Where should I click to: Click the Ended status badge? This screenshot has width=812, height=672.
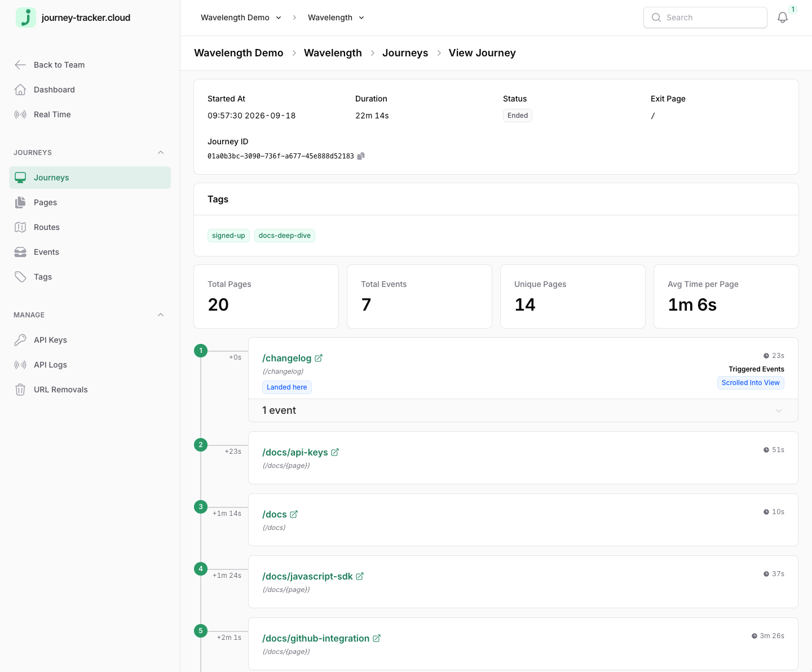(518, 116)
